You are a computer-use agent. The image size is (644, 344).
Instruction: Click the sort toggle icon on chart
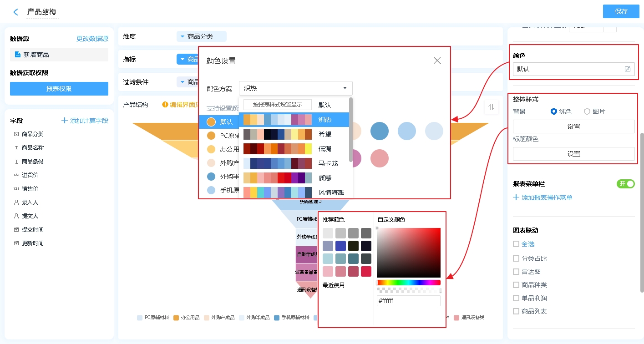(491, 107)
